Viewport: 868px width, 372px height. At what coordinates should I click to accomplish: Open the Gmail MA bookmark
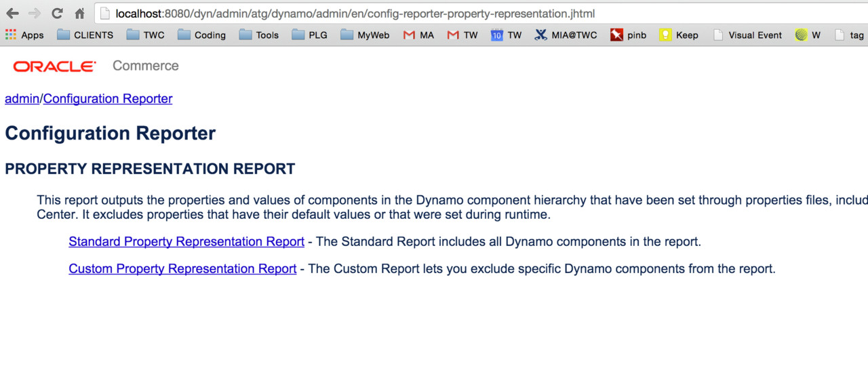418,35
